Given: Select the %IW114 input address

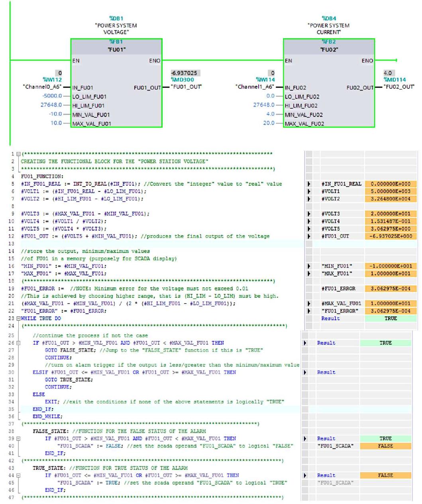Looking at the screenshot, I should [265, 80].
